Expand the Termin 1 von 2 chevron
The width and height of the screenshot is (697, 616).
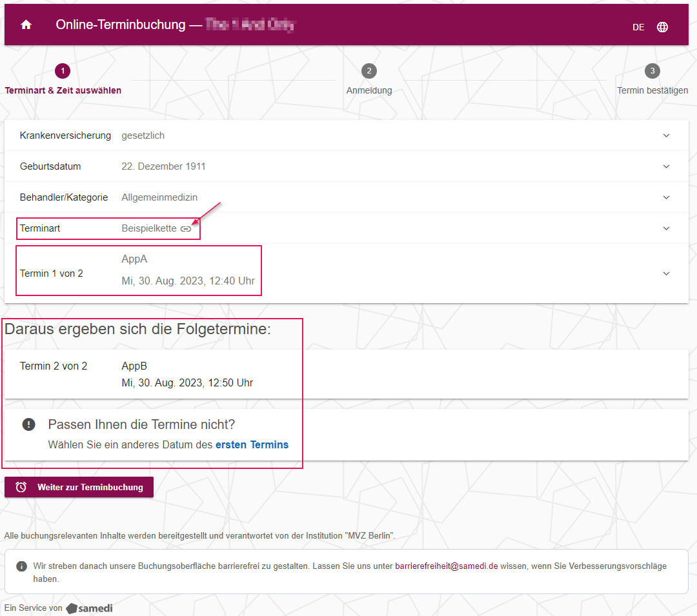coord(666,273)
